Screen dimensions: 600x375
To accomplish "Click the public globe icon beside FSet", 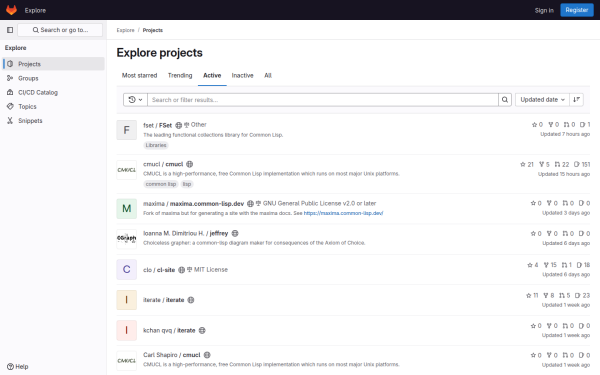I will pos(178,125).
